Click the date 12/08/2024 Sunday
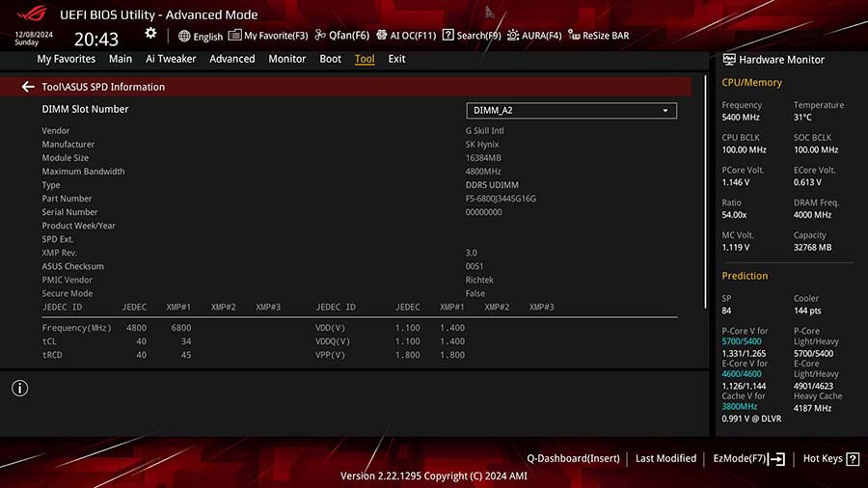 tap(34, 39)
